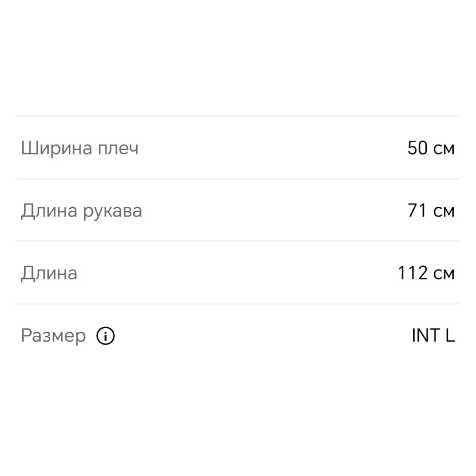Select the '71 см' sleeve length value
Image resolution: width=476 pixels, height=476 pixels.
point(431,211)
